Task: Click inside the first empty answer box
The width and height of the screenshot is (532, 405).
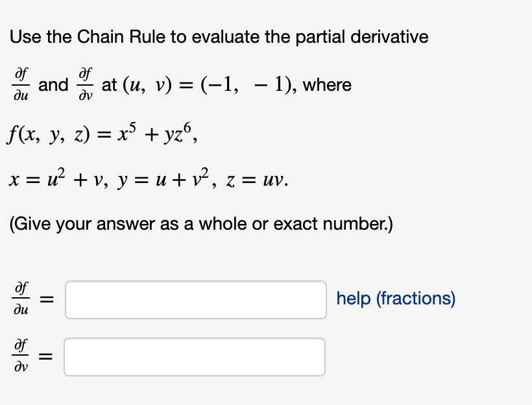Action: click(x=195, y=299)
